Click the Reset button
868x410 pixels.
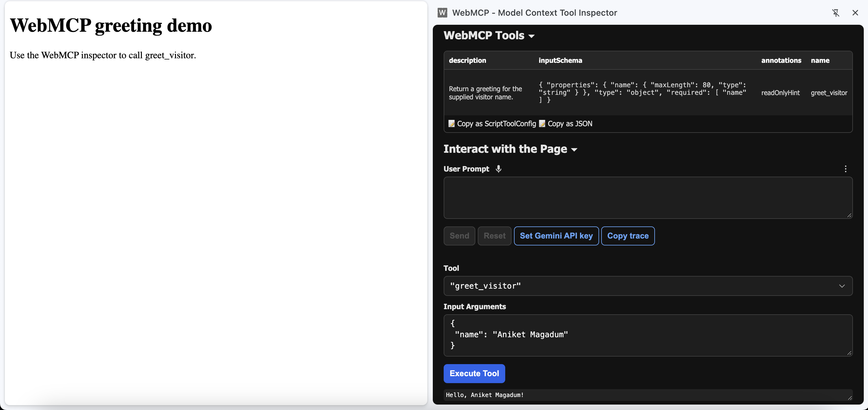coord(494,236)
